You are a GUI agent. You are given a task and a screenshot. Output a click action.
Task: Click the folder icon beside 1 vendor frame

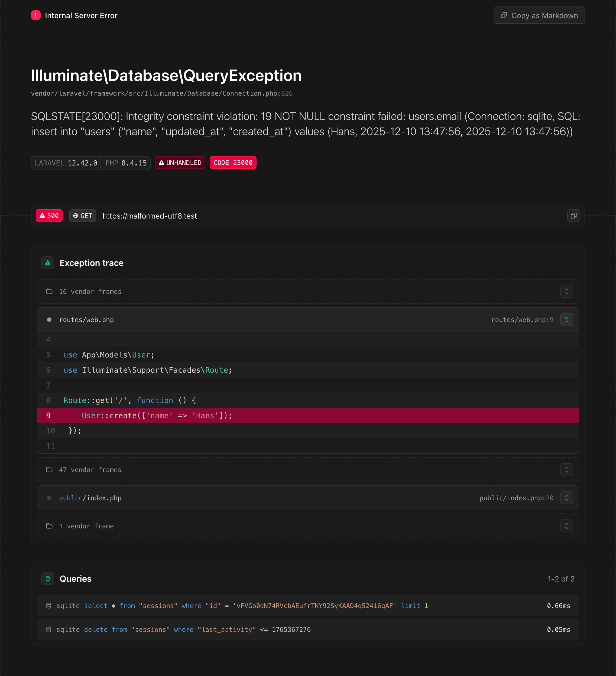click(49, 526)
